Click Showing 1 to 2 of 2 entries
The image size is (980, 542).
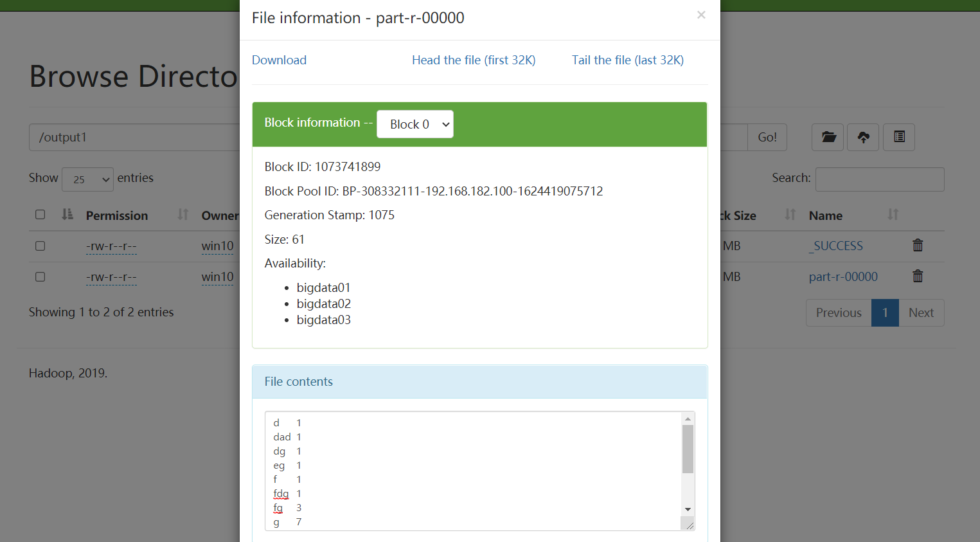101,312
